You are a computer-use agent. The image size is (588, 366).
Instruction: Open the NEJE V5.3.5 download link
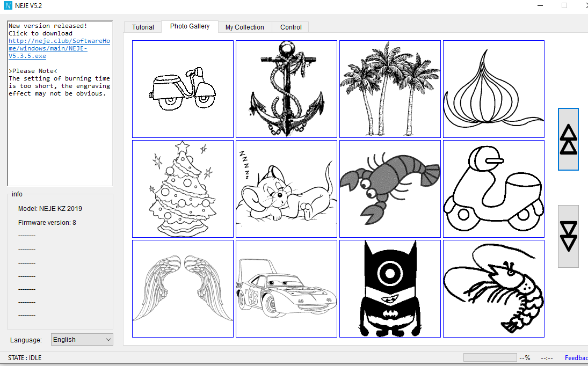59,48
